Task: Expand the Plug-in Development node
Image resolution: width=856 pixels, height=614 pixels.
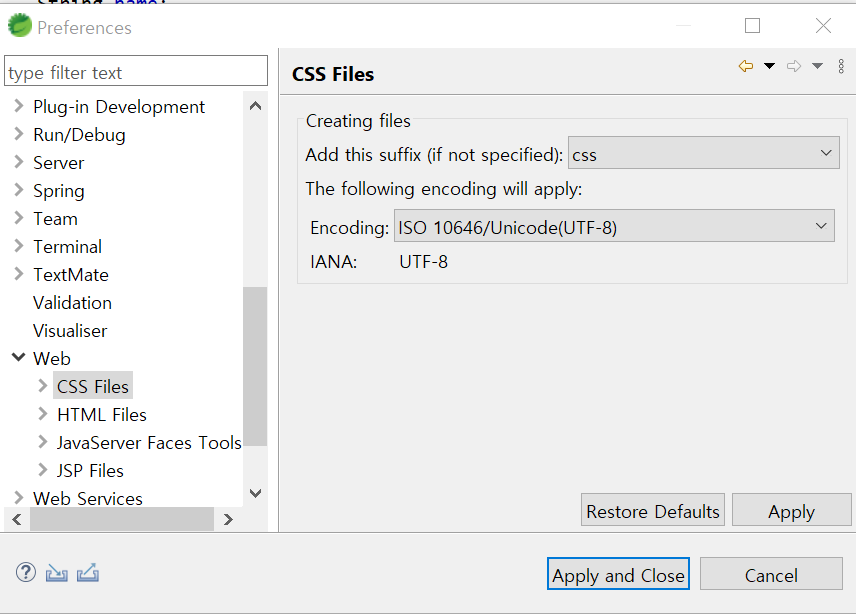Action: click(x=19, y=105)
